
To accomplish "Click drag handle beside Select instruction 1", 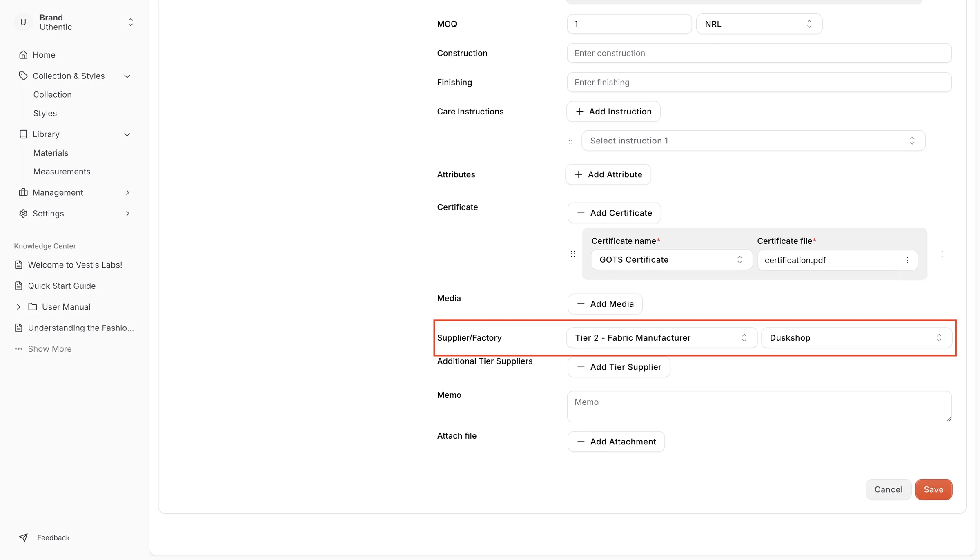I will coord(570,141).
